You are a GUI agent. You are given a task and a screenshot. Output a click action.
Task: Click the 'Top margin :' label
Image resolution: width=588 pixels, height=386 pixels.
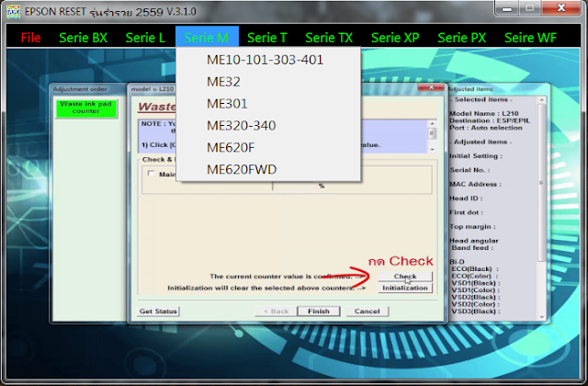click(472, 227)
